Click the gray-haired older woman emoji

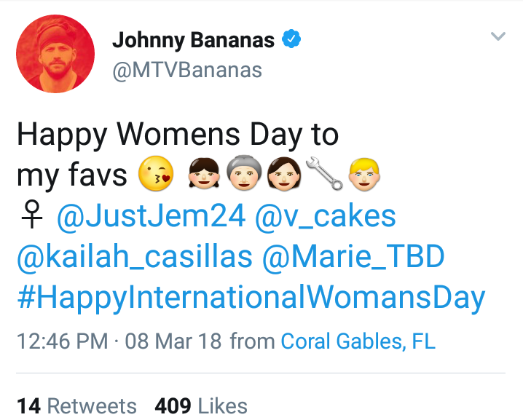click(244, 173)
